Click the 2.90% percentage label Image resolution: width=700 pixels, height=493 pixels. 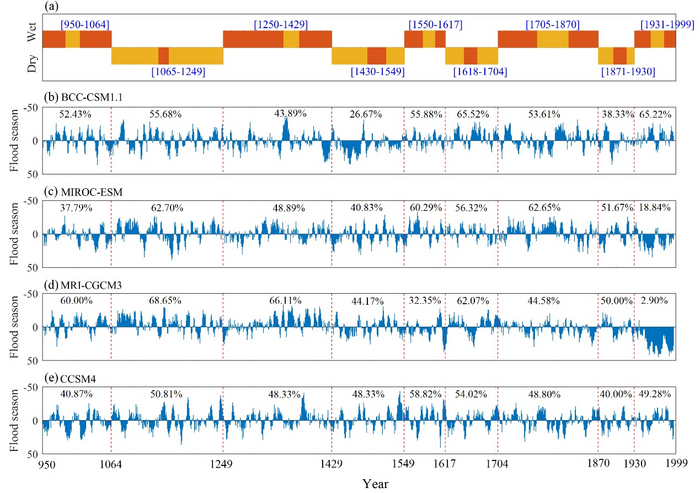654,301
